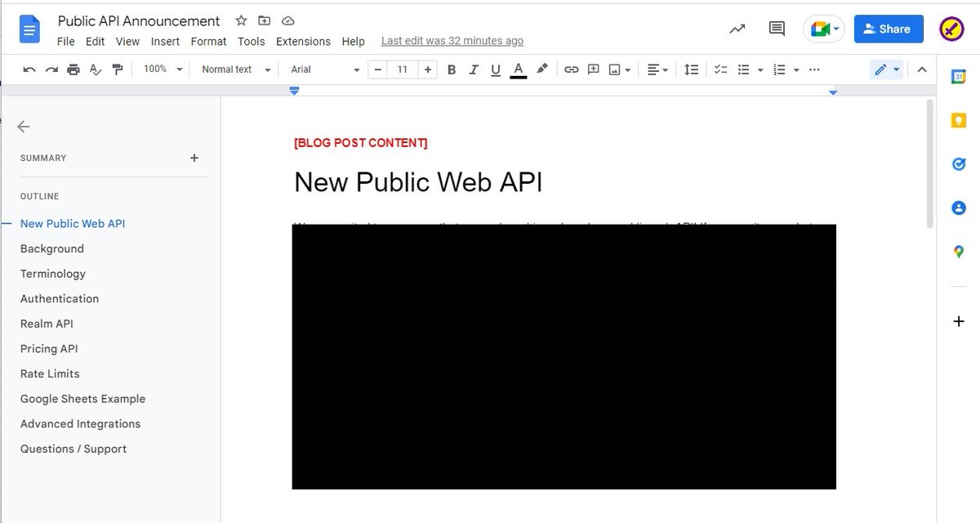Open line and paragraph spacing

point(691,69)
